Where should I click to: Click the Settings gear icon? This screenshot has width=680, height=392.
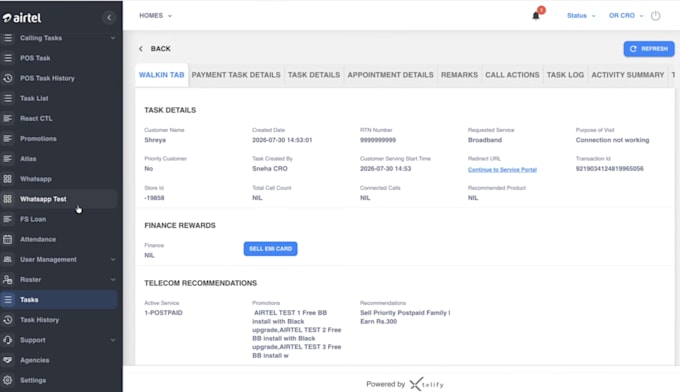pos(8,380)
